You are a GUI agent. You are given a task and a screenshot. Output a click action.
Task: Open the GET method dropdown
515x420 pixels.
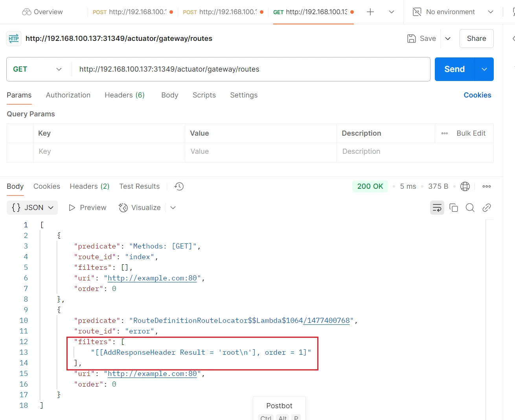click(x=38, y=69)
